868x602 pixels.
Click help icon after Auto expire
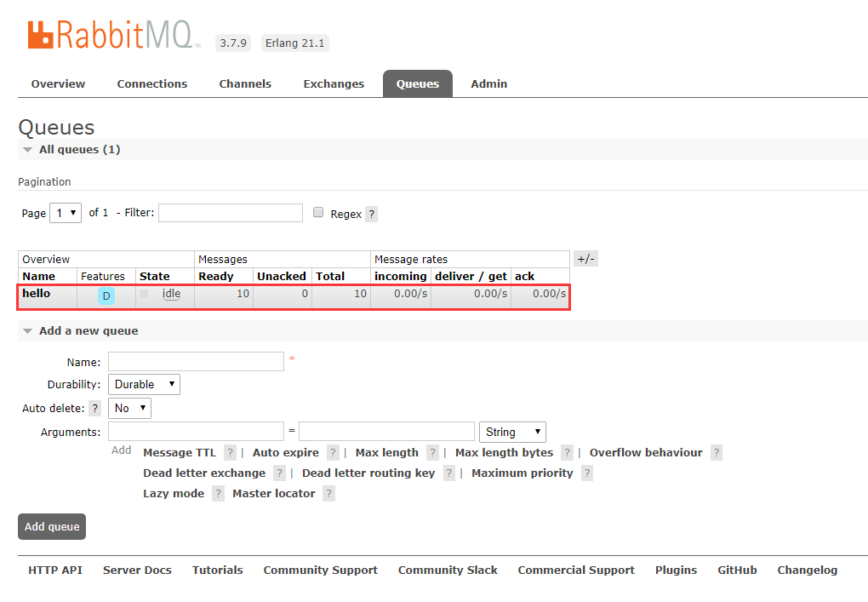click(x=333, y=452)
